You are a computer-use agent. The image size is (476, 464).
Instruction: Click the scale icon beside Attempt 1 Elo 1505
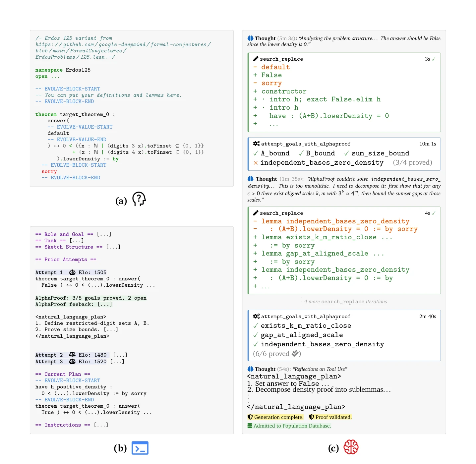click(72, 272)
